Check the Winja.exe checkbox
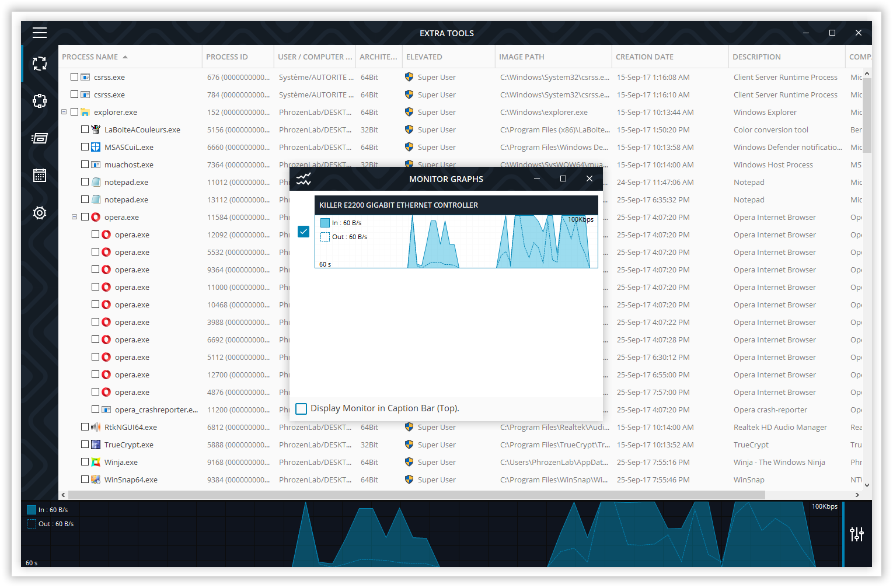The image size is (893, 588). tap(85, 462)
